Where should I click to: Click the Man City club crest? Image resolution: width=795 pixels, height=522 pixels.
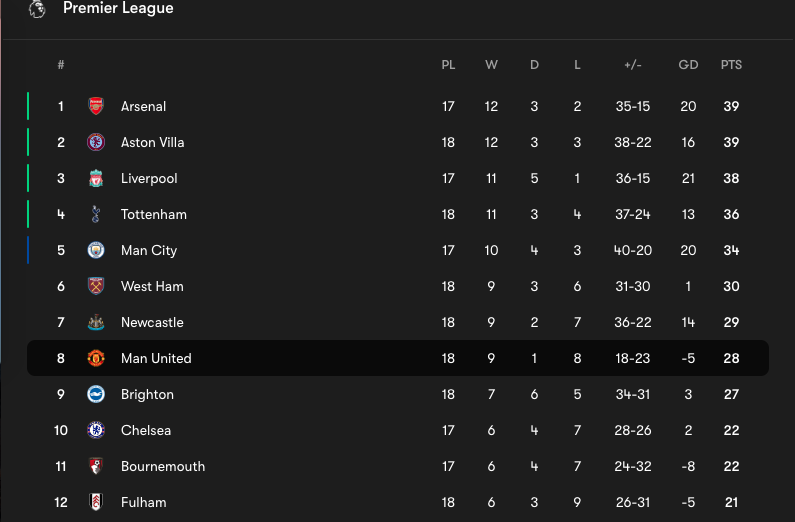coord(96,250)
